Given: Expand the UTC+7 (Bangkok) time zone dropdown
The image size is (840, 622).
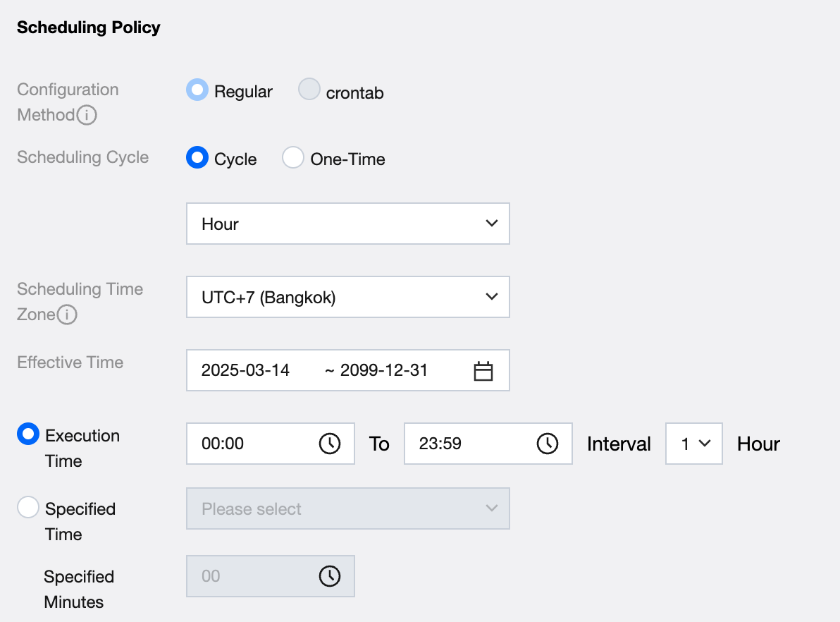Looking at the screenshot, I should point(347,298).
